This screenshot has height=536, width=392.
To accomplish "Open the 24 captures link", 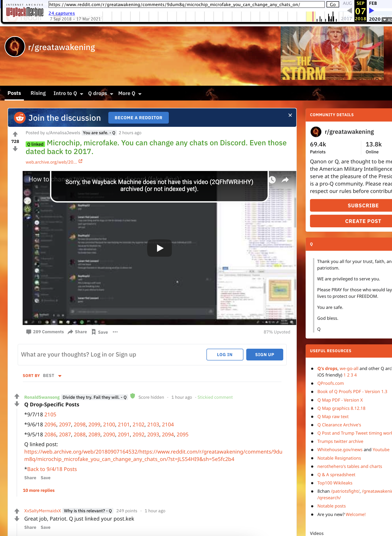I will point(62,13).
